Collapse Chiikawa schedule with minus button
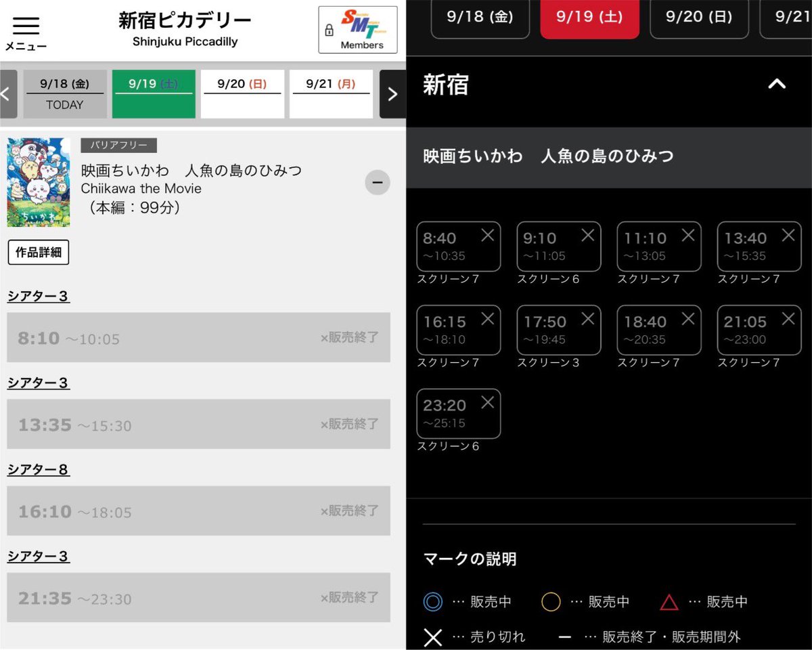Viewport: 812px width, 650px height. [x=378, y=182]
